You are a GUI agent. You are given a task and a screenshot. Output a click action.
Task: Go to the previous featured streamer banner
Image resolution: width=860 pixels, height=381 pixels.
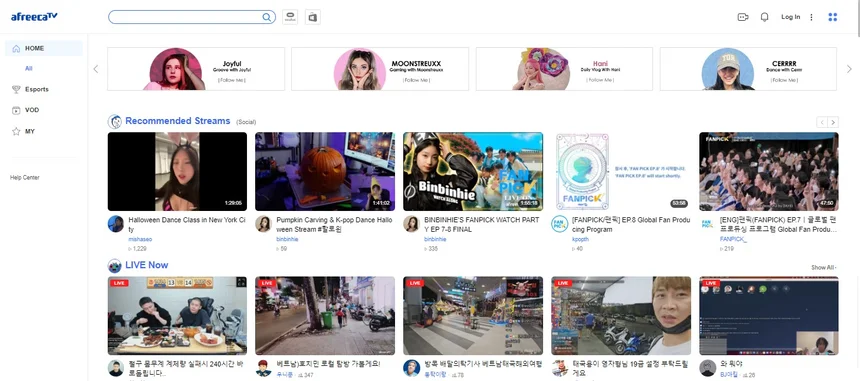(x=96, y=69)
